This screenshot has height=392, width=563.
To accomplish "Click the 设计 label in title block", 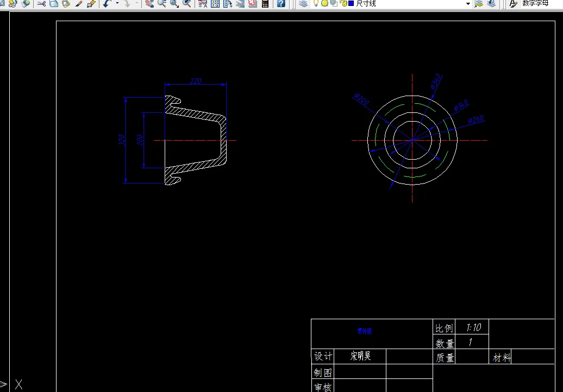I will pos(323,356).
